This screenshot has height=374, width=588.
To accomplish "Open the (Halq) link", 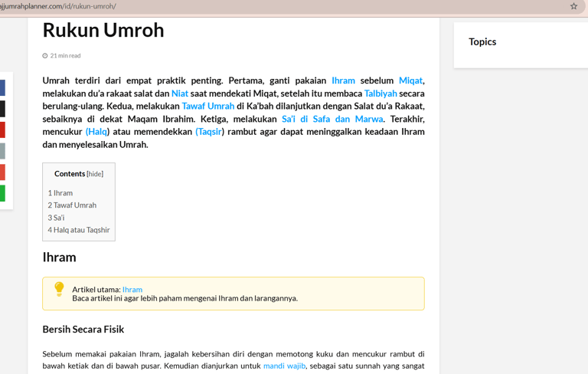I will (x=97, y=132).
